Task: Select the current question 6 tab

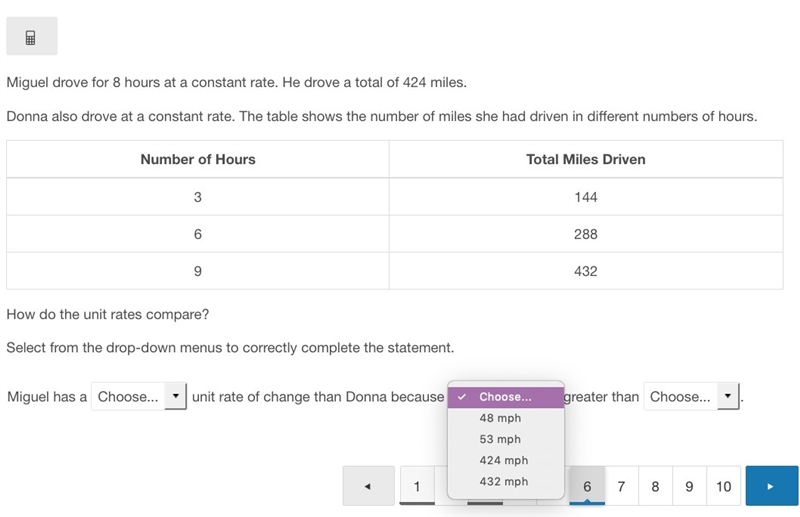Action: click(587, 486)
